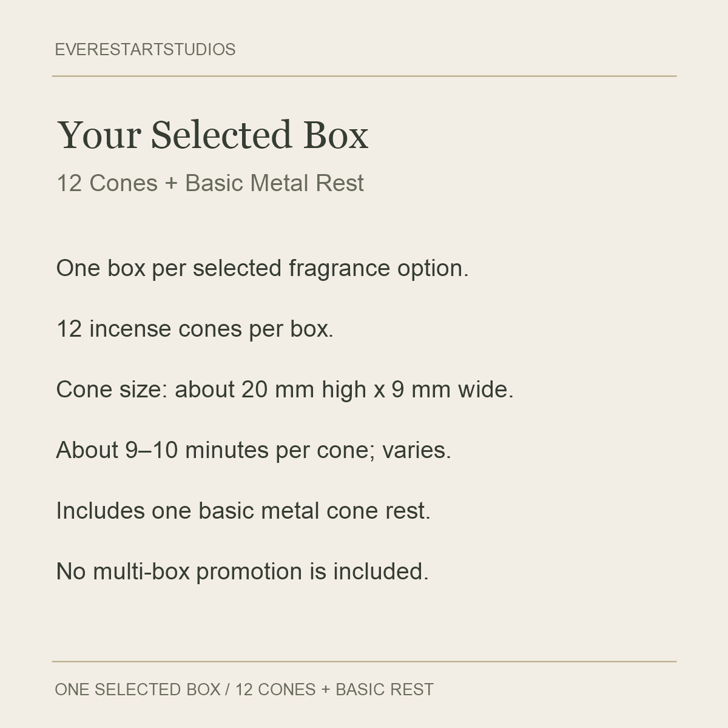Click the top horizontal divider line
The width and height of the screenshot is (728, 728).
pyautogui.click(x=364, y=76)
